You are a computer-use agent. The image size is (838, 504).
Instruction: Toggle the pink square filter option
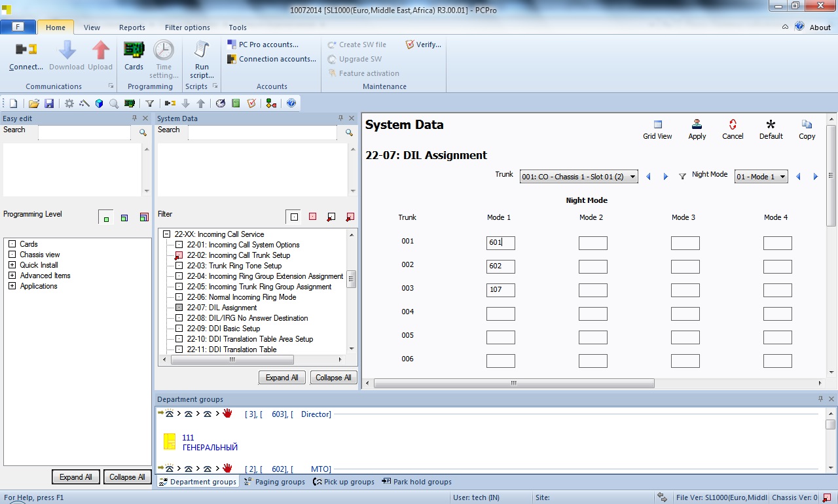pyautogui.click(x=313, y=217)
